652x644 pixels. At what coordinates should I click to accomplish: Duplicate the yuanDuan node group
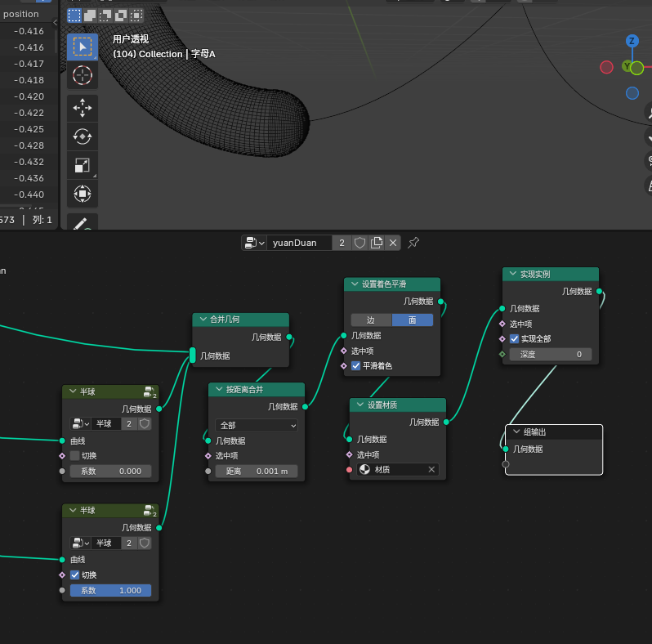click(x=377, y=243)
